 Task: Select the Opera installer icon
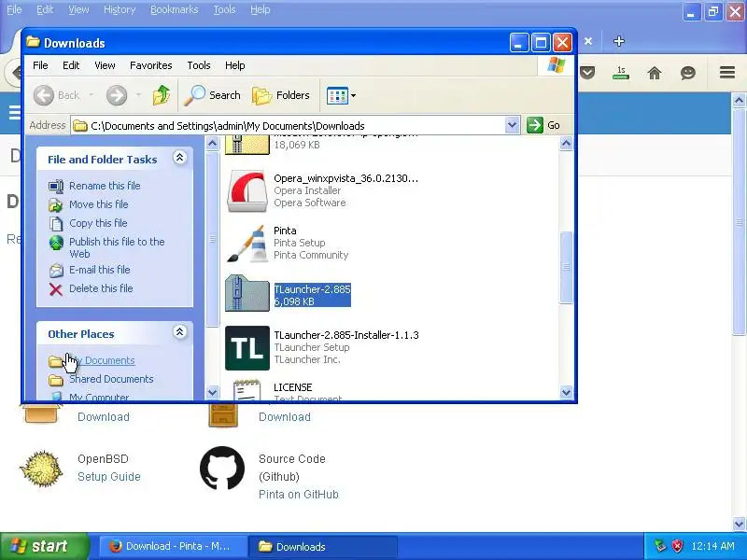pyautogui.click(x=247, y=190)
